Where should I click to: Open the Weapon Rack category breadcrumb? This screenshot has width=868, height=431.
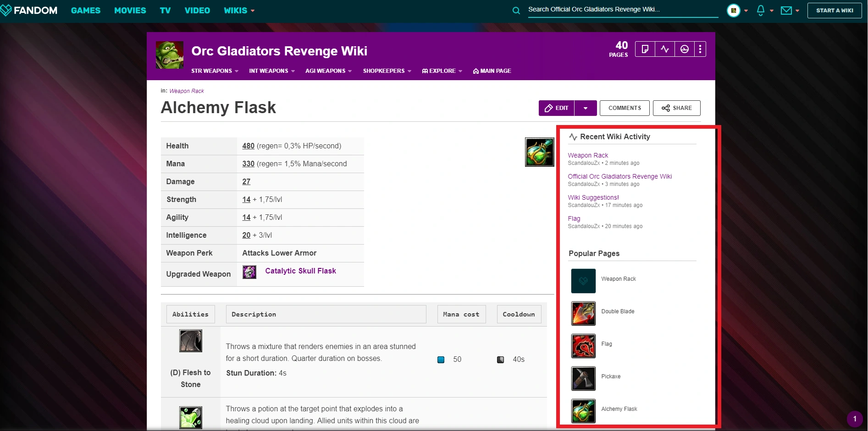pyautogui.click(x=187, y=91)
